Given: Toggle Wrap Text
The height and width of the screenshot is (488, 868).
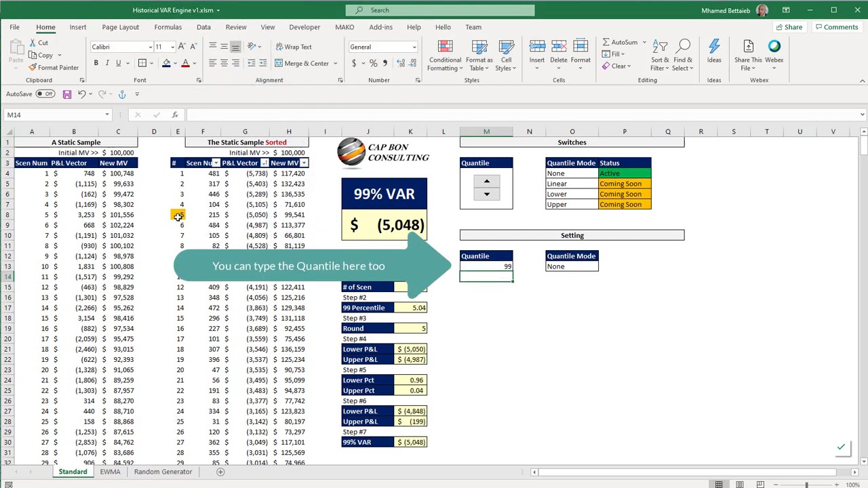Looking at the screenshot, I should click(294, 47).
